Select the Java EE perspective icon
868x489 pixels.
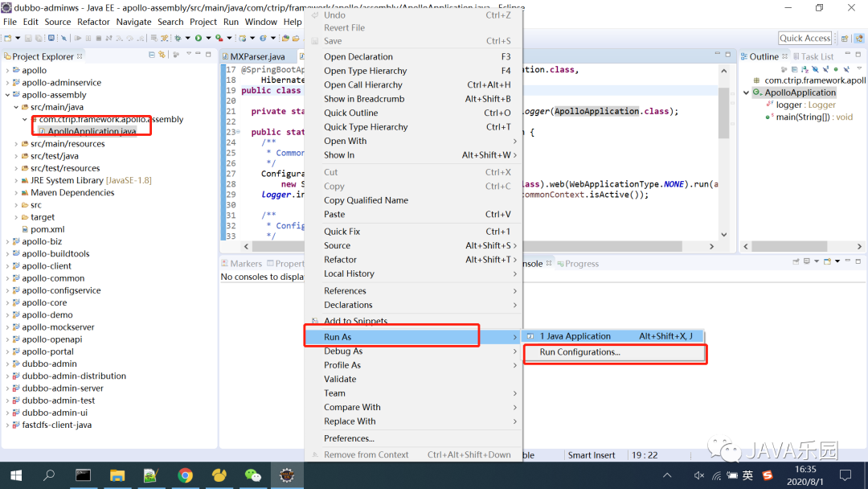[x=859, y=39]
